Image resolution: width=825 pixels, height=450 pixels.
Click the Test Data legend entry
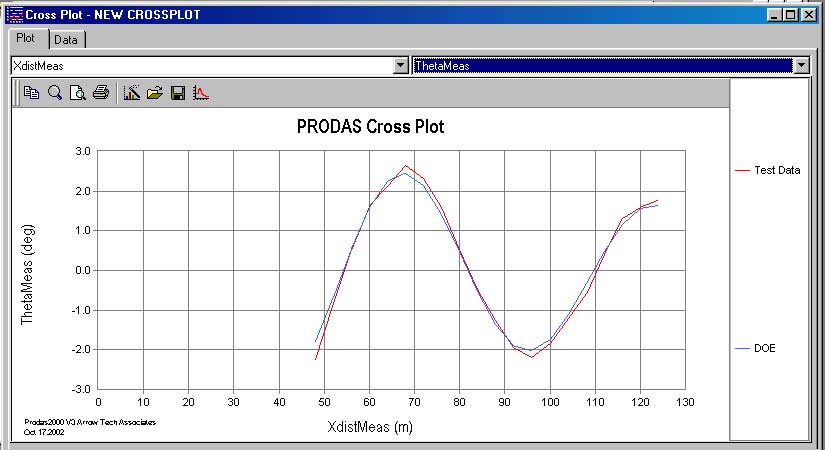pos(776,170)
